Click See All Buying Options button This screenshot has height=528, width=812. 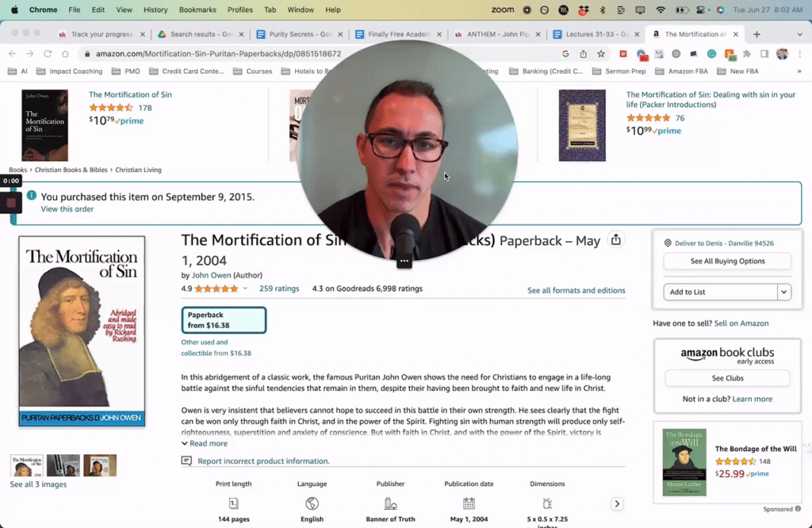727,262
